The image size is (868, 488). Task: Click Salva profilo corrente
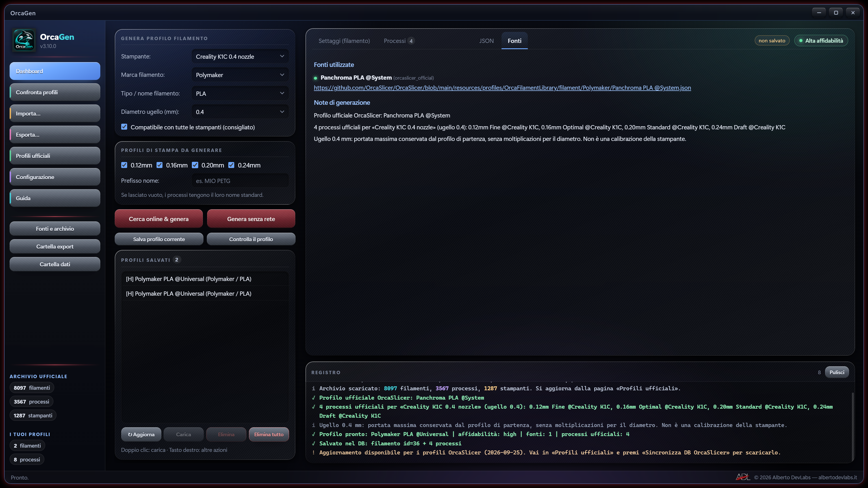(x=159, y=239)
